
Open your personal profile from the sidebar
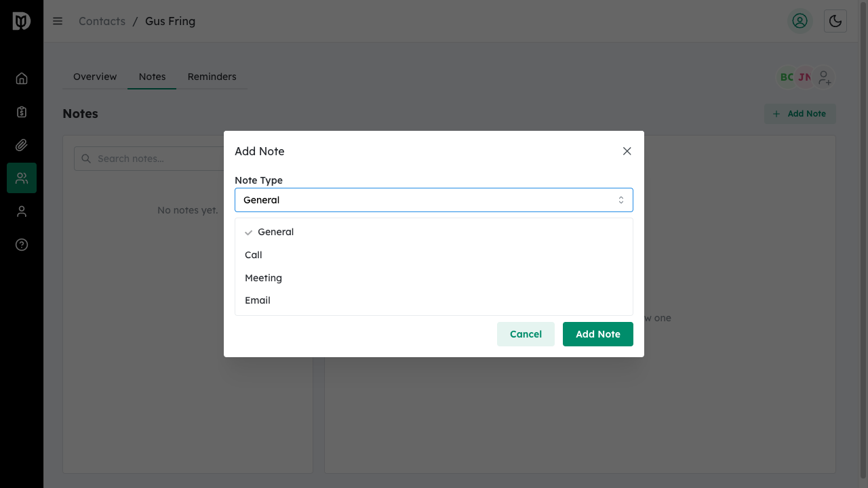point(21,211)
